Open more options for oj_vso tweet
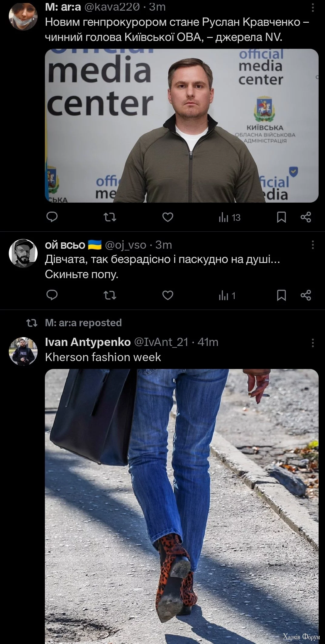Image resolution: width=325 pixels, height=644 pixels. [x=313, y=245]
